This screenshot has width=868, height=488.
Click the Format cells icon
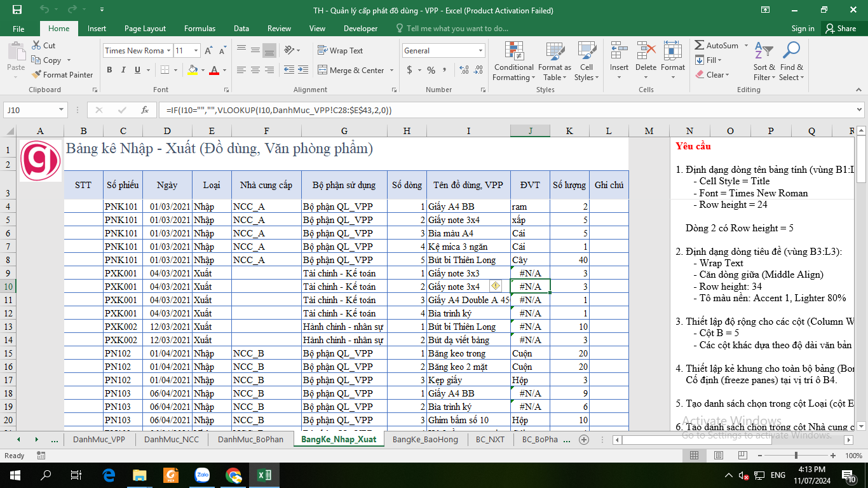point(673,51)
